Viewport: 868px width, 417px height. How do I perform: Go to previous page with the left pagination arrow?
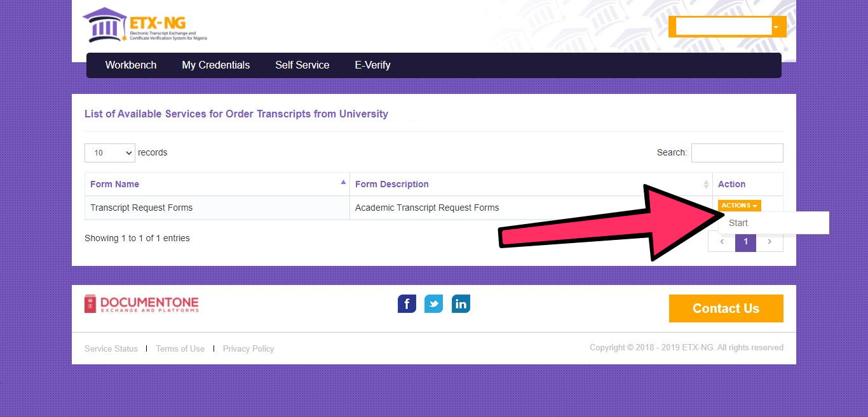[x=721, y=242]
